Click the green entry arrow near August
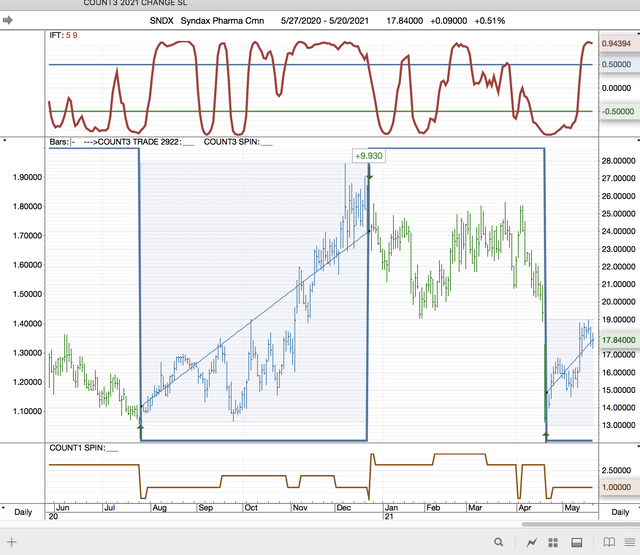Viewport: 640px width, 555px height. click(x=140, y=426)
